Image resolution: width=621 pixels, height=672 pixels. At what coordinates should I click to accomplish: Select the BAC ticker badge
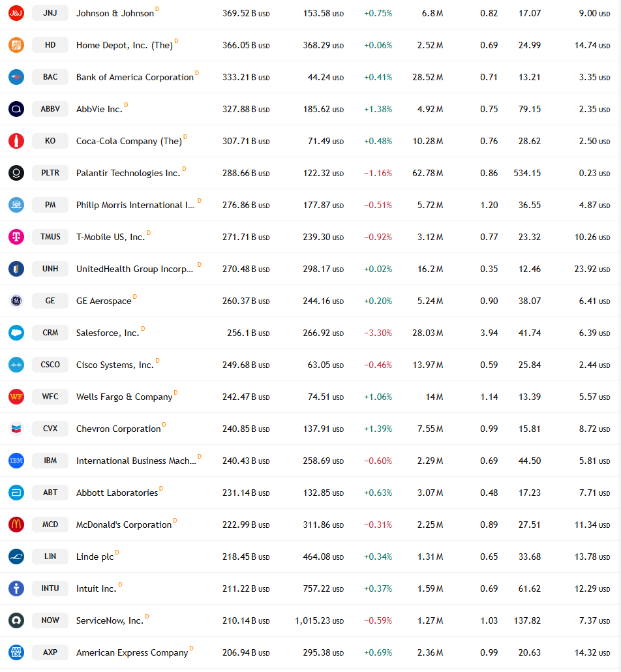50,77
